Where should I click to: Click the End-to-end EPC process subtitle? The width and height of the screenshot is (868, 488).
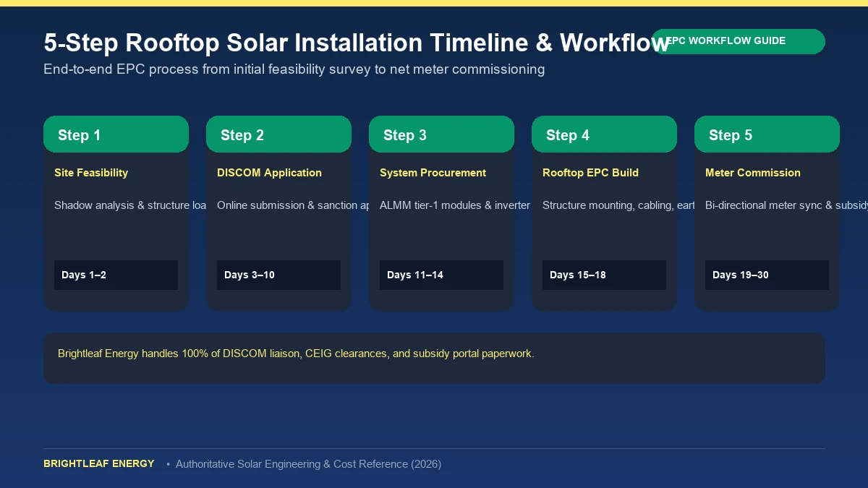(294, 69)
